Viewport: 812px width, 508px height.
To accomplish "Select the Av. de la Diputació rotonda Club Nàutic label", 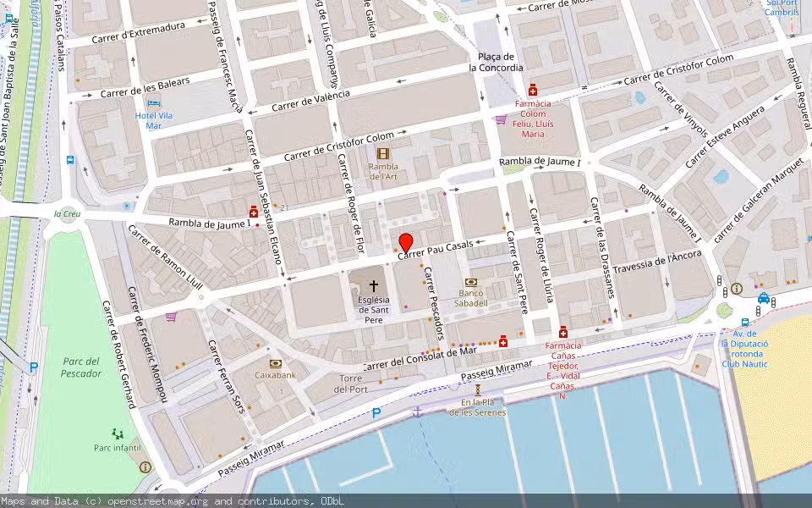I will [744, 349].
